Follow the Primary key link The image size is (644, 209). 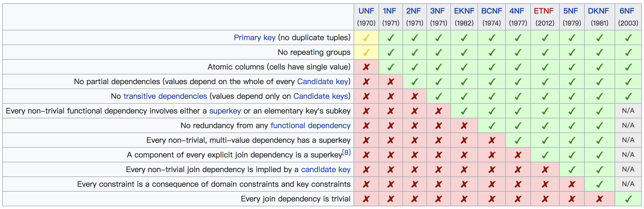click(x=255, y=37)
